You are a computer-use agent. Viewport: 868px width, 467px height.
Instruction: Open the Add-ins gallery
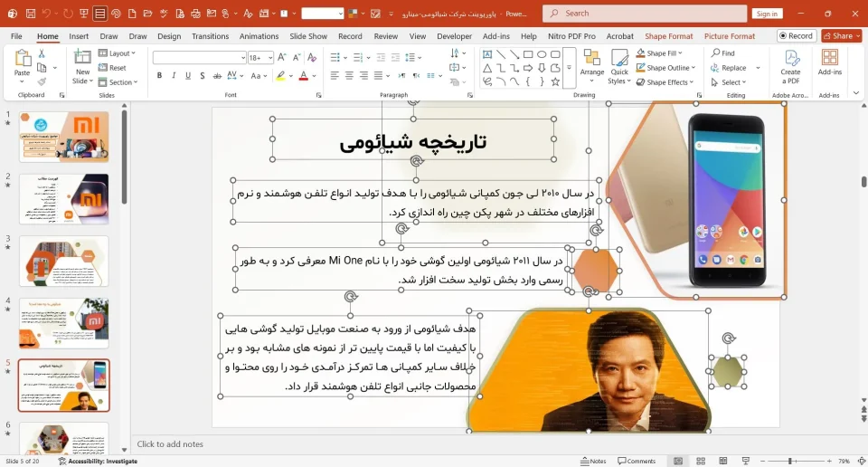pos(829,62)
